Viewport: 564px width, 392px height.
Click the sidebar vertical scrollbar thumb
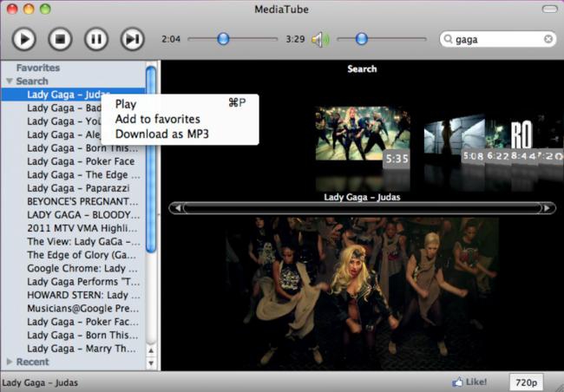click(151, 160)
